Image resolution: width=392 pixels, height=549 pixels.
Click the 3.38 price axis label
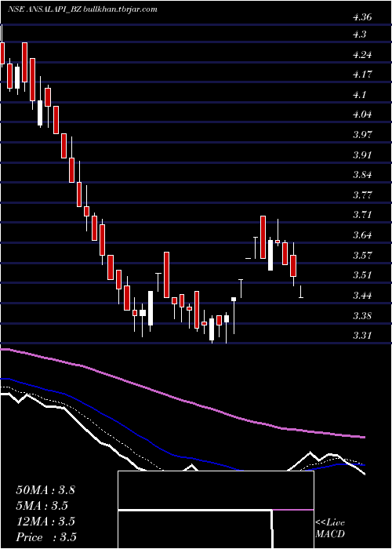[362, 316]
